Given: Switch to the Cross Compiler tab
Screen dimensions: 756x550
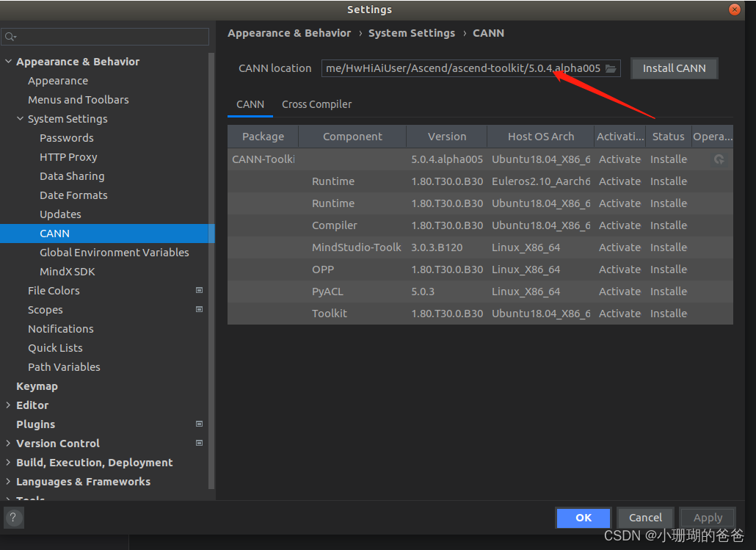Looking at the screenshot, I should (317, 105).
